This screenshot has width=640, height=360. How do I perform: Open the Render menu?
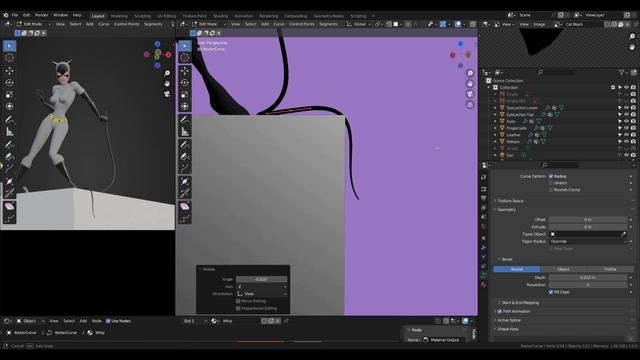[41, 15]
